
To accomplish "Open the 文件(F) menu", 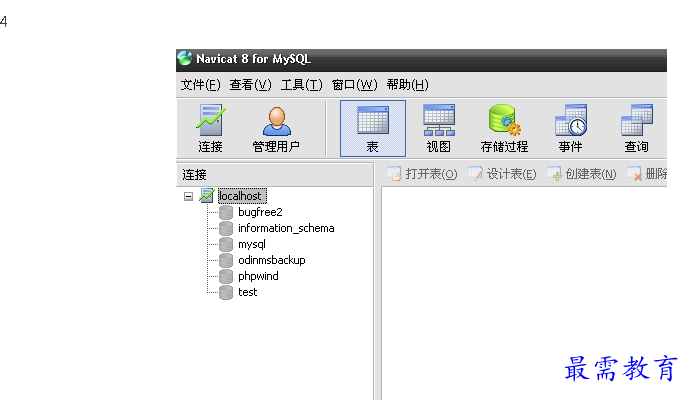I will coord(200,84).
